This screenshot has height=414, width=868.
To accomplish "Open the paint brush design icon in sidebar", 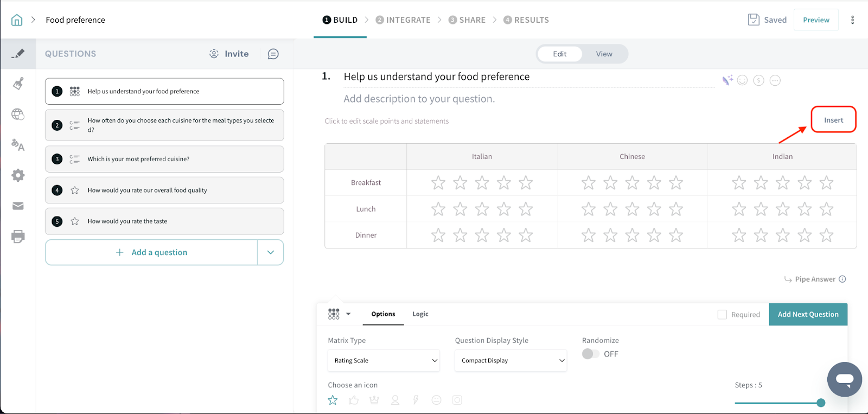I will (18, 84).
